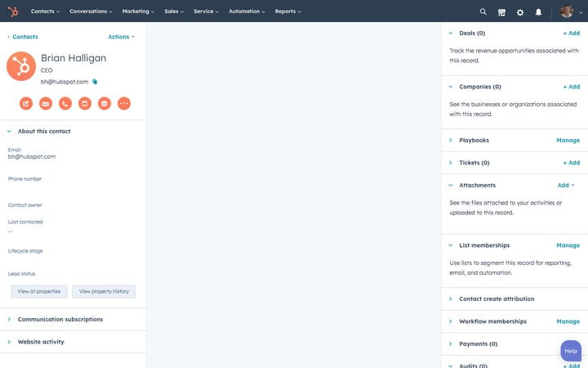Click the create note icon button
The image size is (588, 368).
(x=26, y=103)
